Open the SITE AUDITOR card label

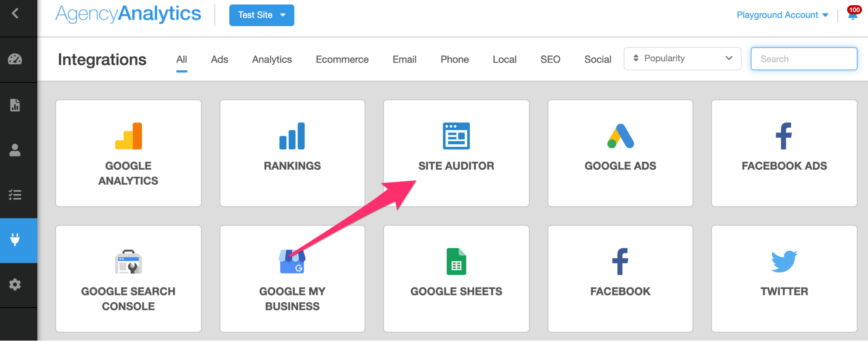pyautogui.click(x=456, y=166)
